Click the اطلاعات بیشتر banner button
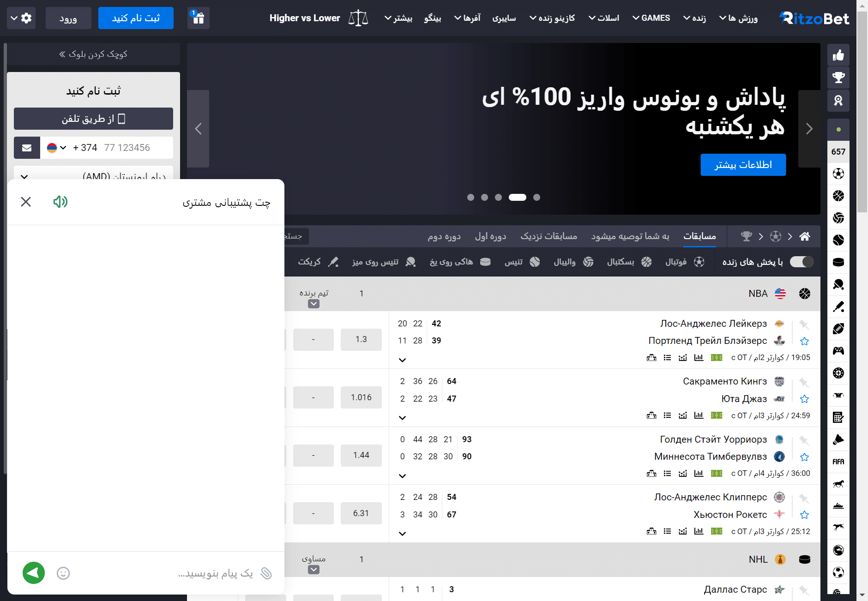Screen dimensions: 868x601 (x=743, y=165)
